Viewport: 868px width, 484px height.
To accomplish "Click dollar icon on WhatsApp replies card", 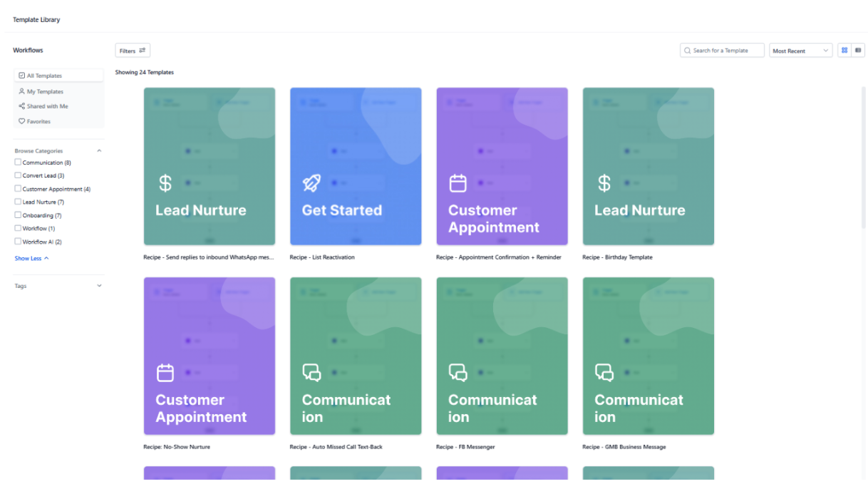I will pyautogui.click(x=165, y=183).
